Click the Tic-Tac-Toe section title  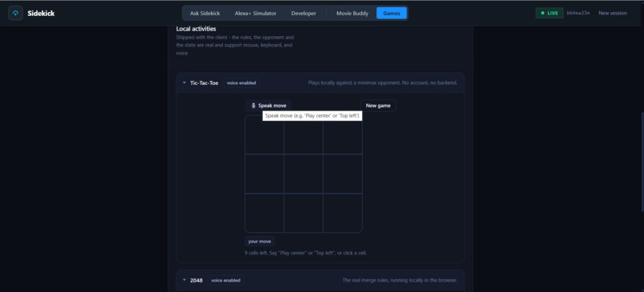click(204, 82)
